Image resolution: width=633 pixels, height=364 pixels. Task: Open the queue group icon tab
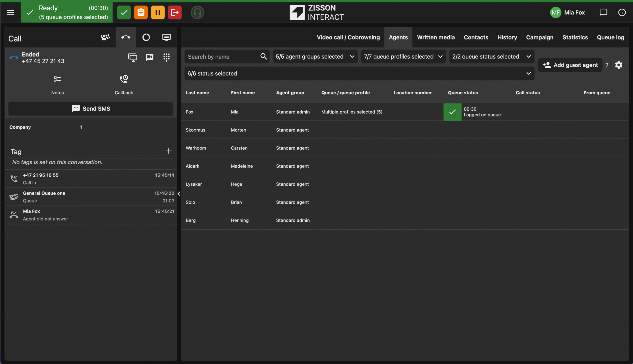(x=105, y=37)
